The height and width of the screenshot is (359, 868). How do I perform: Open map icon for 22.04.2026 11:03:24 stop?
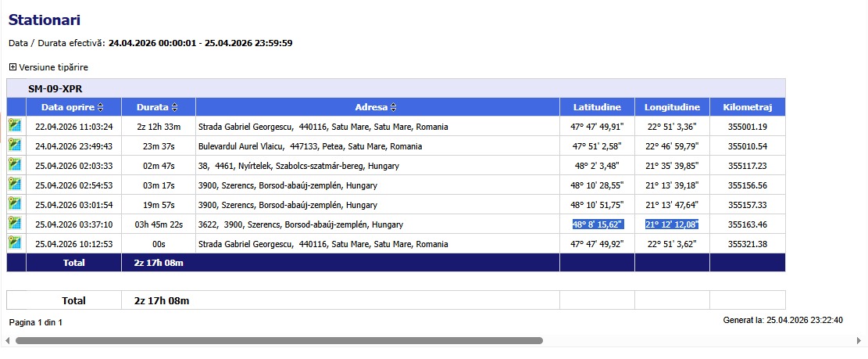coord(14,125)
